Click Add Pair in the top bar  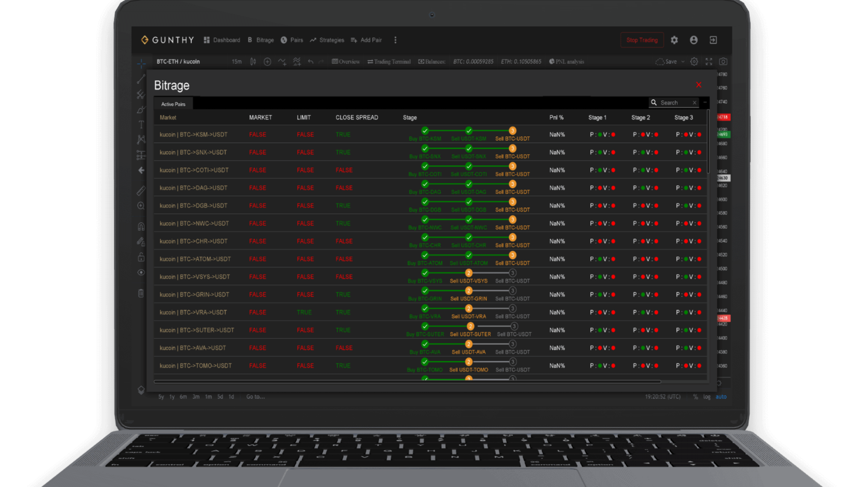click(366, 40)
